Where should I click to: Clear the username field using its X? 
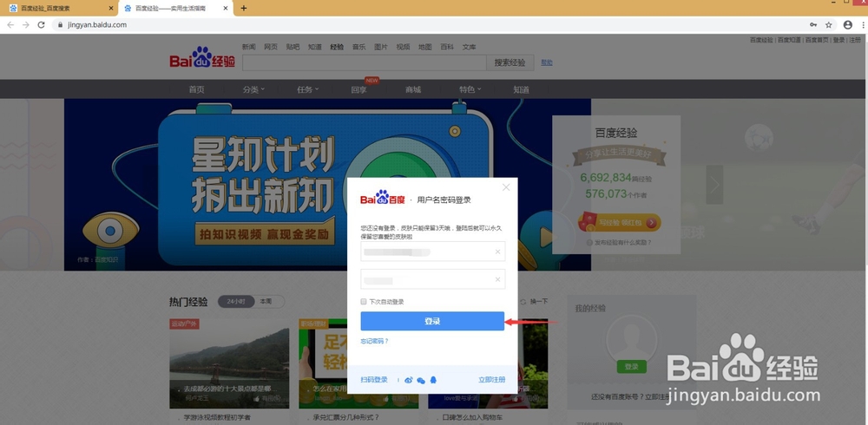[497, 252]
